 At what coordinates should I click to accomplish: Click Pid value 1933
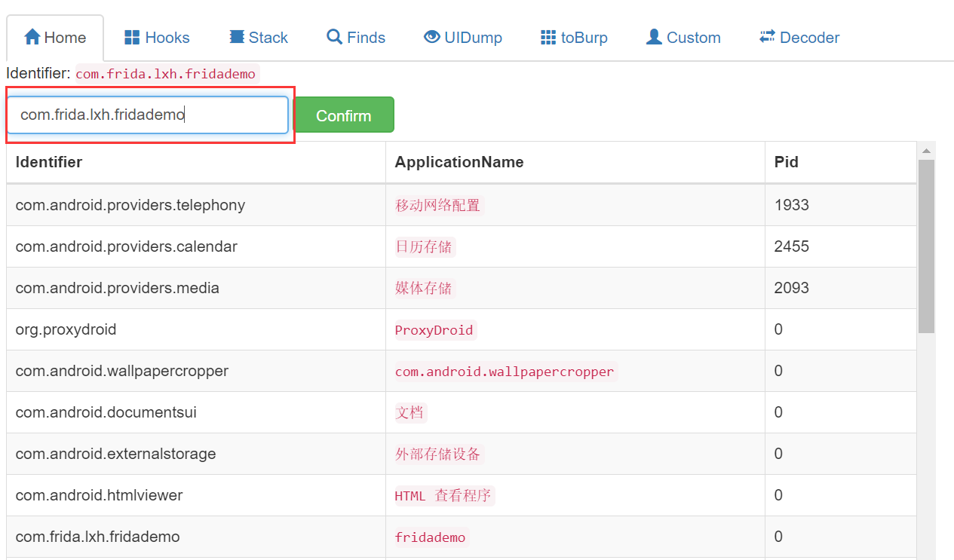(x=792, y=205)
